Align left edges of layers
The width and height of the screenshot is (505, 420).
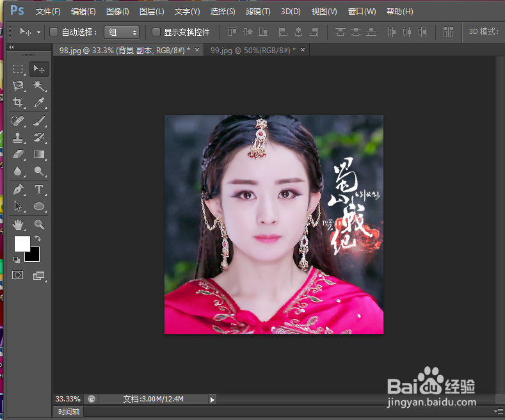(283, 31)
